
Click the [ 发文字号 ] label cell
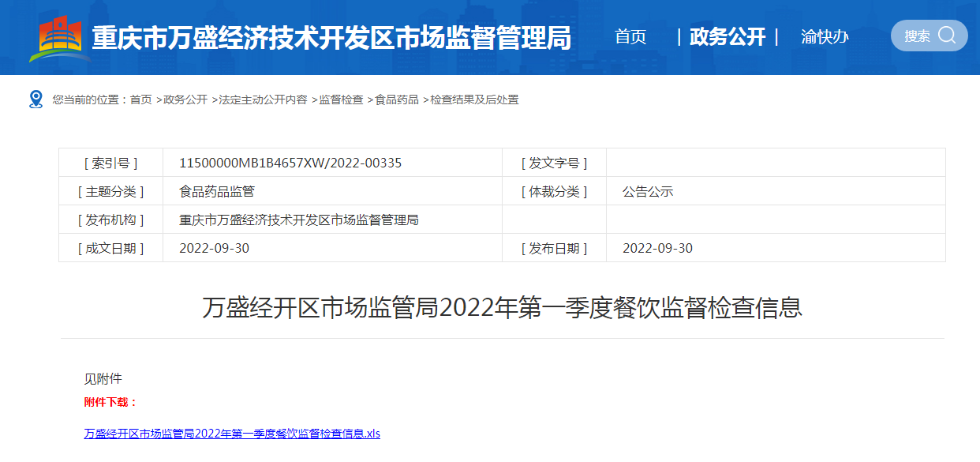click(x=554, y=163)
